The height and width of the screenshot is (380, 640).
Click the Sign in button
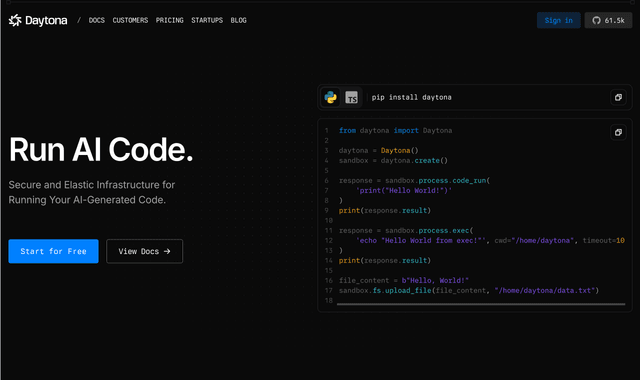(558, 20)
